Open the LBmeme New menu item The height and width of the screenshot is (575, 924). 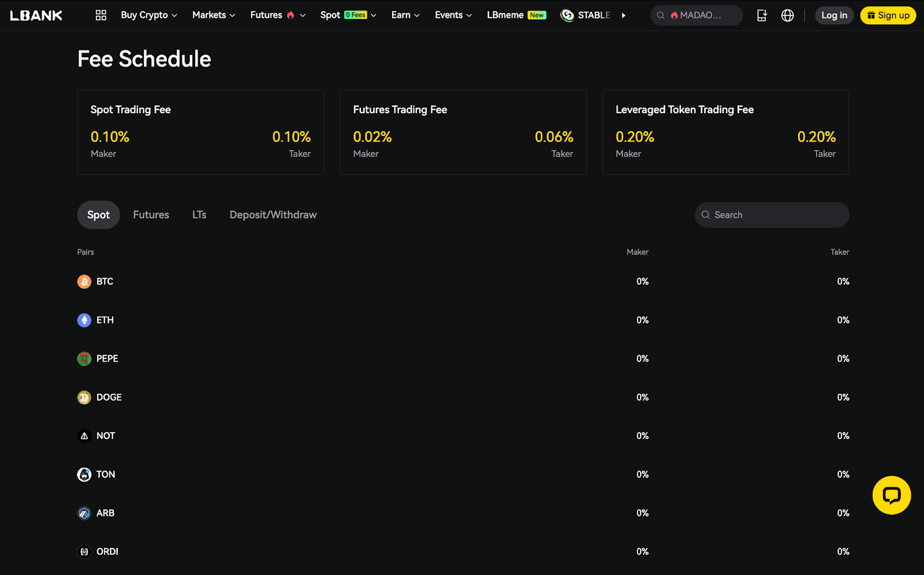(x=516, y=15)
